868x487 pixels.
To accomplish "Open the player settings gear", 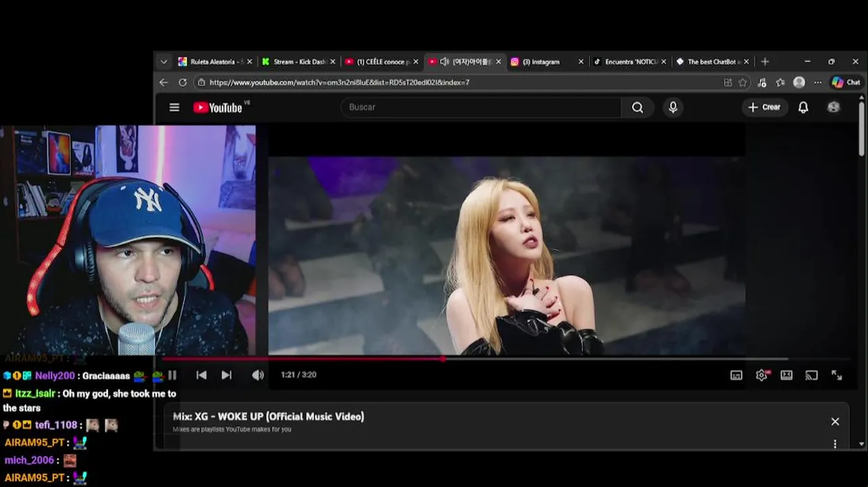I will click(x=762, y=375).
